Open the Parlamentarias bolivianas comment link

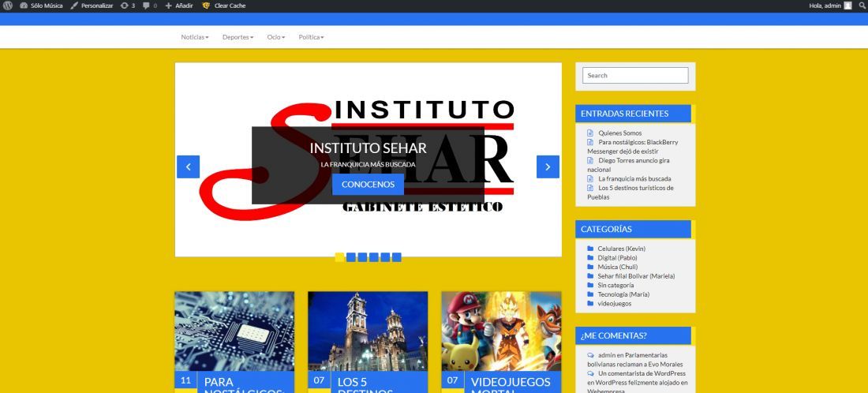click(635, 360)
